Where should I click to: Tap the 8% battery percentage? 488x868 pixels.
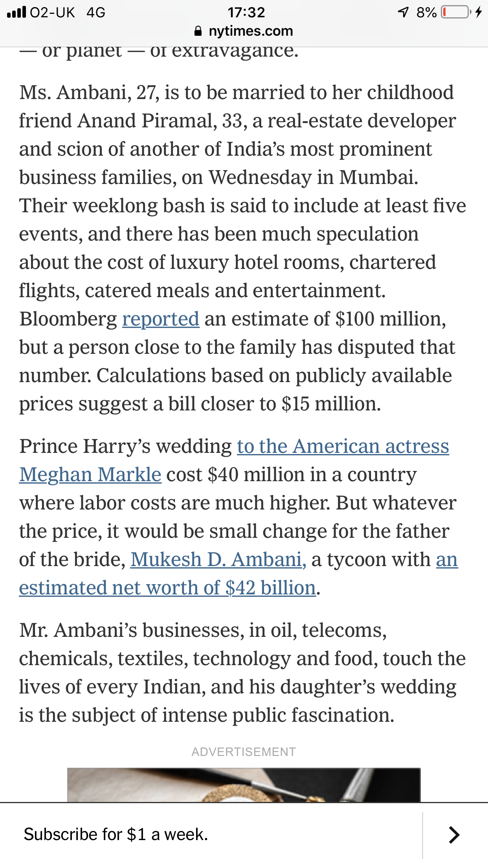426,13
